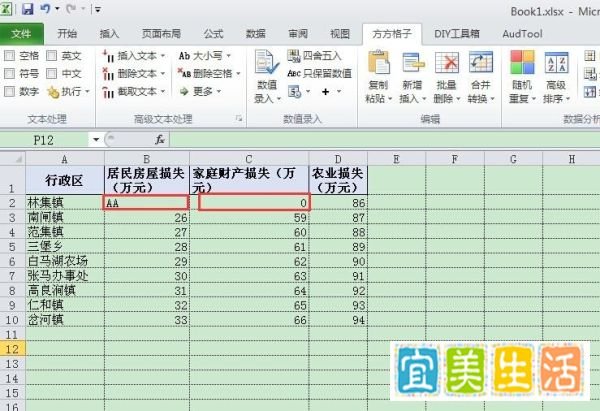The image size is (600, 411).
Task: Select cell D10 with value 94
Action: (338, 320)
